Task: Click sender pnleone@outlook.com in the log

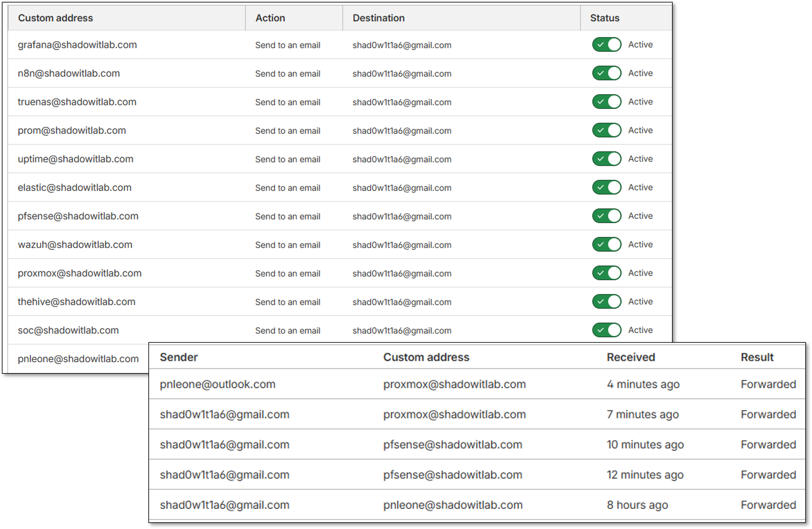Action: pos(218,384)
